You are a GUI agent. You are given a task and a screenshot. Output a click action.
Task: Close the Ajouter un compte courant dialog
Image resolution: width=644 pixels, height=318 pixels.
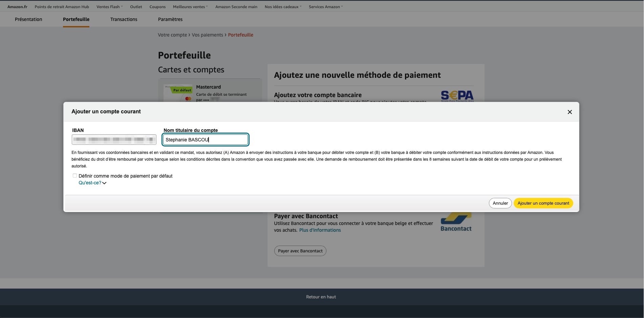(x=570, y=112)
